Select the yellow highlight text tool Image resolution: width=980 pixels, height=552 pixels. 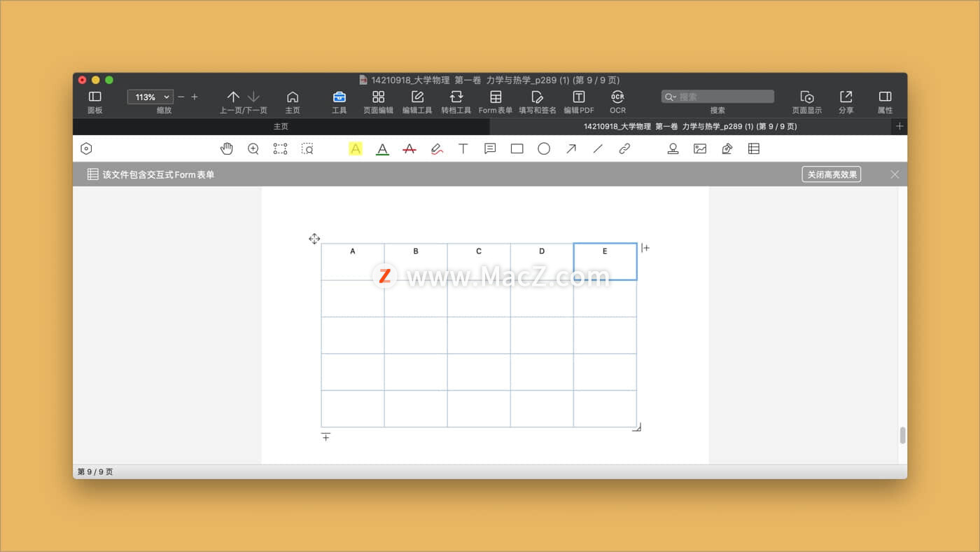pos(356,149)
